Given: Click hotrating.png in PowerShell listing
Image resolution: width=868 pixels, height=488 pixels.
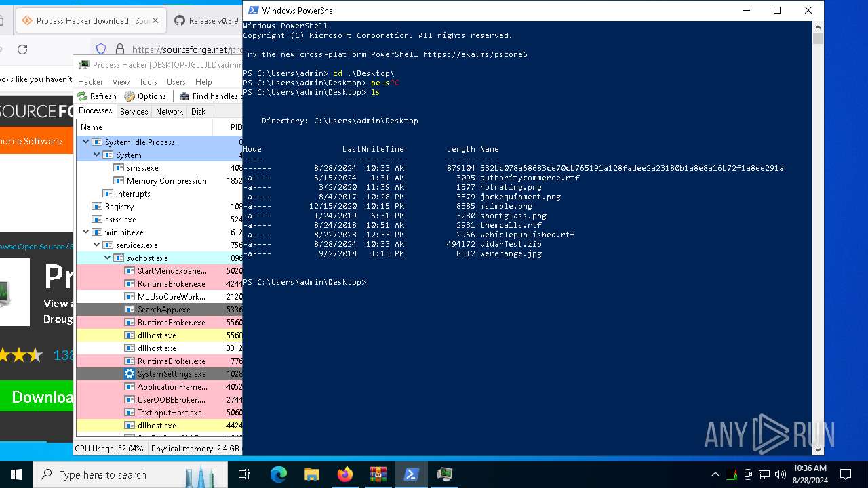Looking at the screenshot, I should (x=511, y=187).
